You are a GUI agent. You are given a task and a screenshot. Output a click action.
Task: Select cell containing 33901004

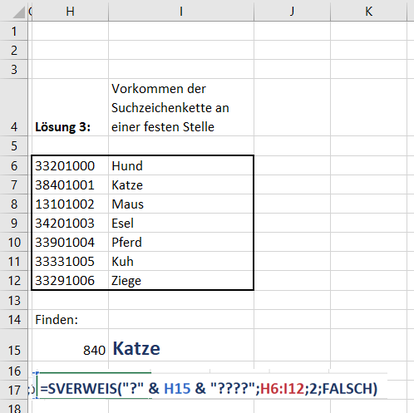[70, 242]
